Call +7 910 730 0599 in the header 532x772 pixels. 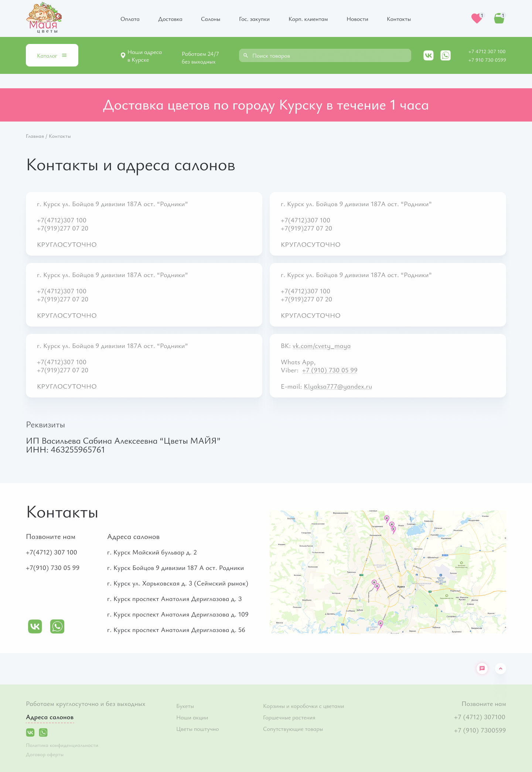(487, 60)
